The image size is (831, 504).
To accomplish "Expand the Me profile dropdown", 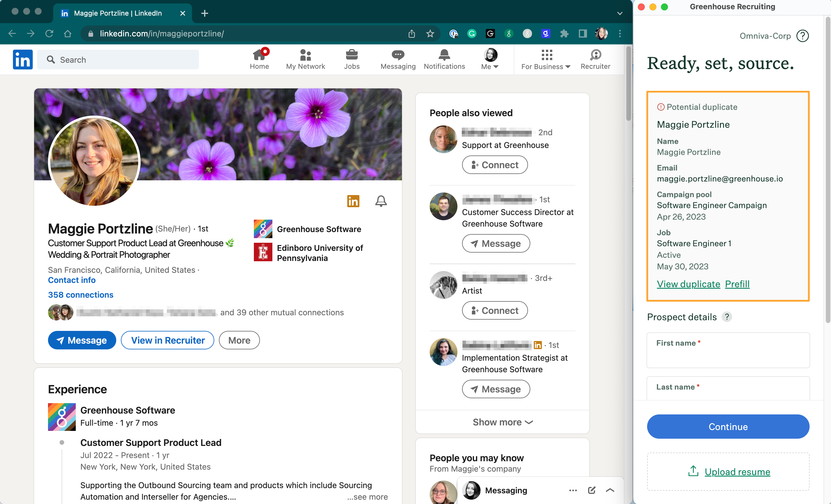I will [x=490, y=59].
